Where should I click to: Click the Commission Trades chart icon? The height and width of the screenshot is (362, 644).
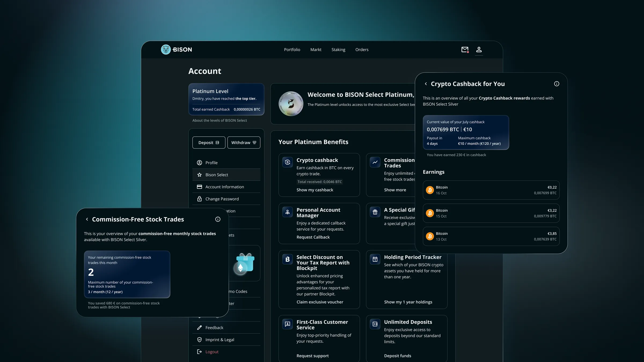tap(375, 162)
